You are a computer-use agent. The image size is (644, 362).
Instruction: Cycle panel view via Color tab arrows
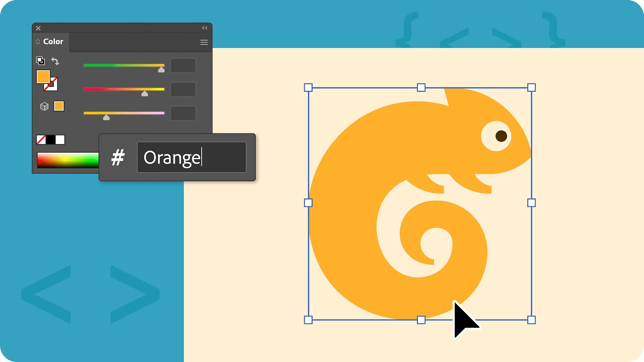(38, 42)
